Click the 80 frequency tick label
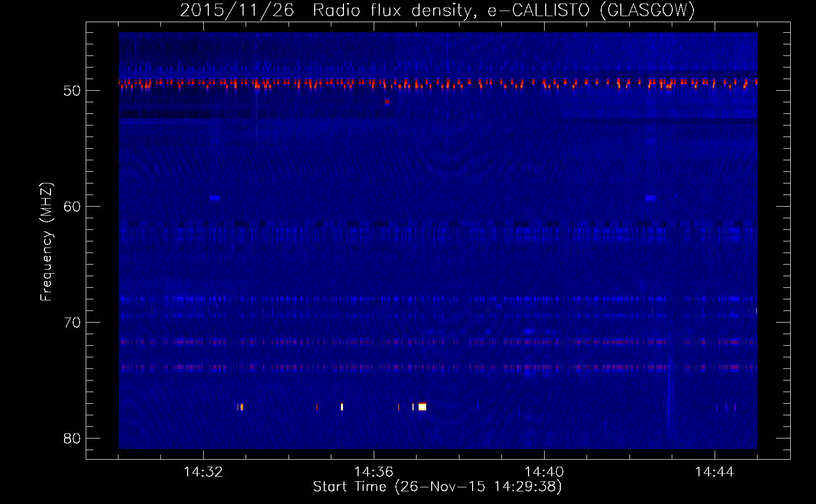The height and width of the screenshot is (504, 816). (x=73, y=438)
